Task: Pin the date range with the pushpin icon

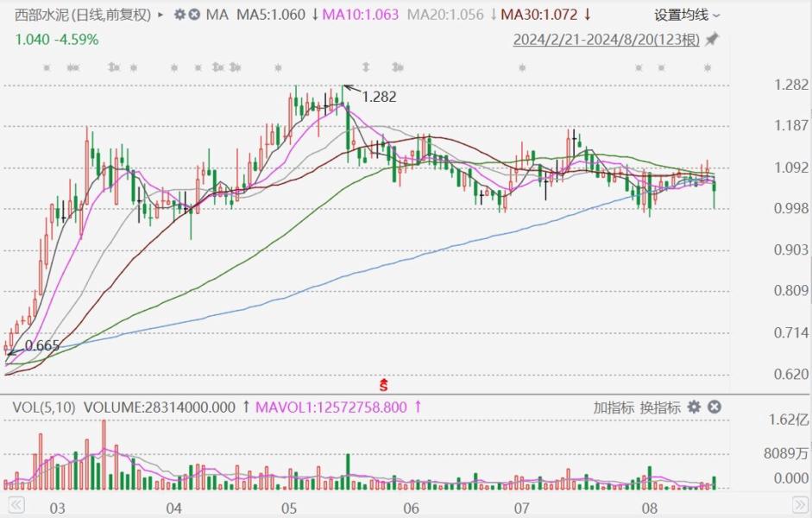Action: (712, 40)
